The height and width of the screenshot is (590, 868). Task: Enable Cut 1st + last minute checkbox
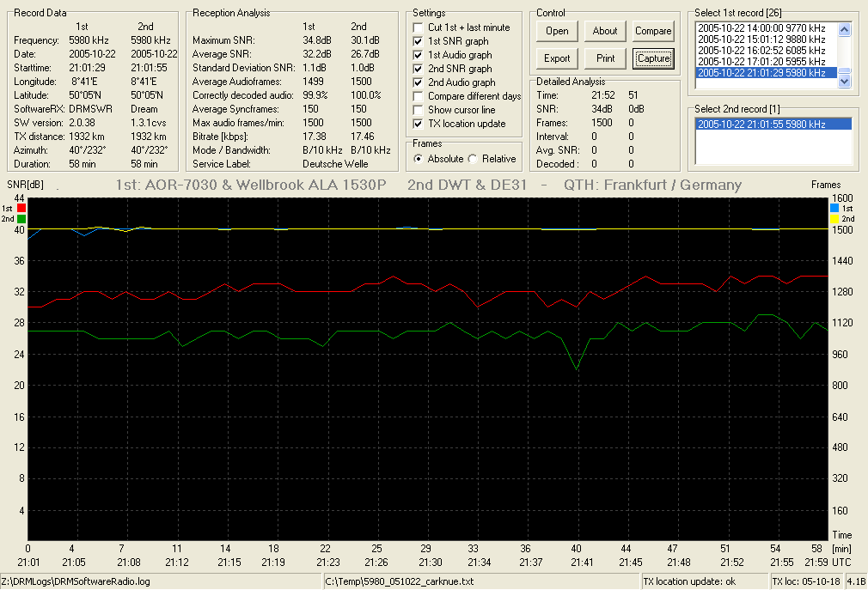(x=418, y=27)
